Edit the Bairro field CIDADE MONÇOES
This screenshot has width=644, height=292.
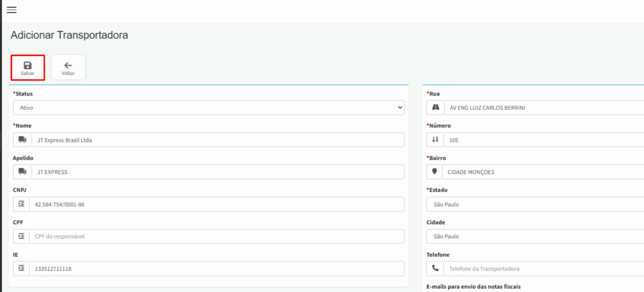[543, 172]
